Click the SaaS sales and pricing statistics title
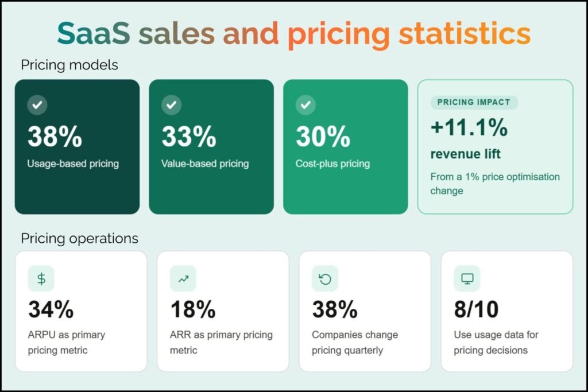The width and height of the screenshot is (588, 392). tap(293, 34)
